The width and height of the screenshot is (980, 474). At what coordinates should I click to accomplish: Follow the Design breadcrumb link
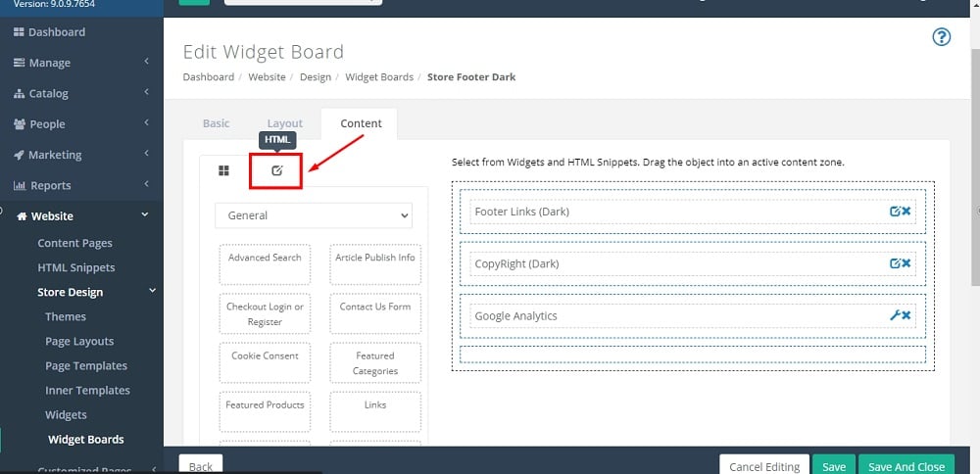(x=316, y=76)
